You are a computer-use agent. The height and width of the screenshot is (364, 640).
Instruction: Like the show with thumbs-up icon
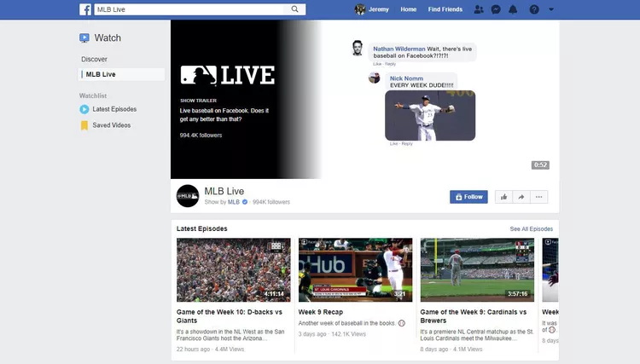point(503,197)
